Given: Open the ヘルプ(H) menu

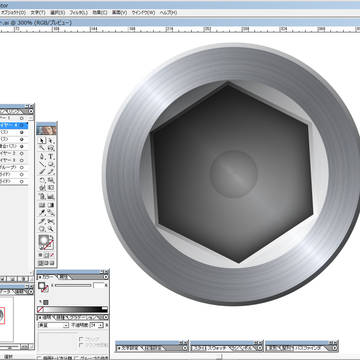Looking at the screenshot, I should tap(168, 13).
